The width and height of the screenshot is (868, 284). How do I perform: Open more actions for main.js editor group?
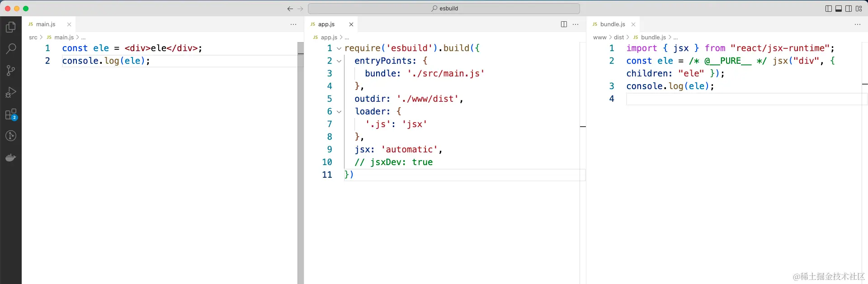point(293,24)
